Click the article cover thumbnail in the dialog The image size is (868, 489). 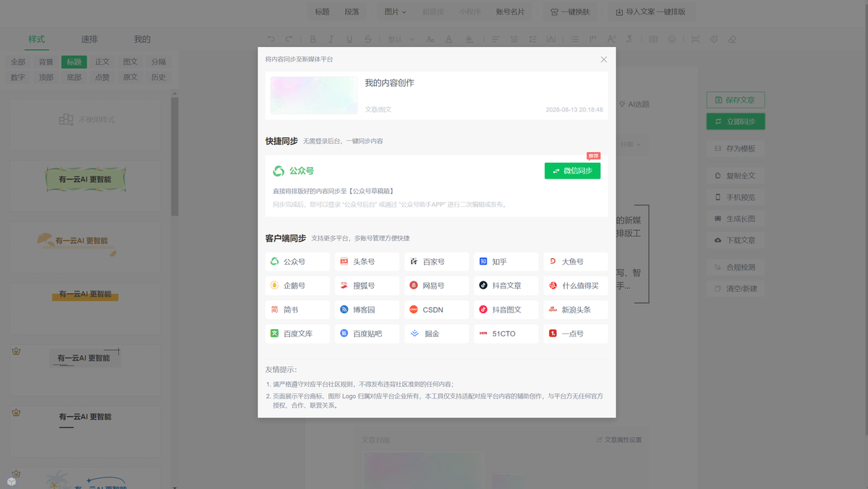[x=314, y=95]
